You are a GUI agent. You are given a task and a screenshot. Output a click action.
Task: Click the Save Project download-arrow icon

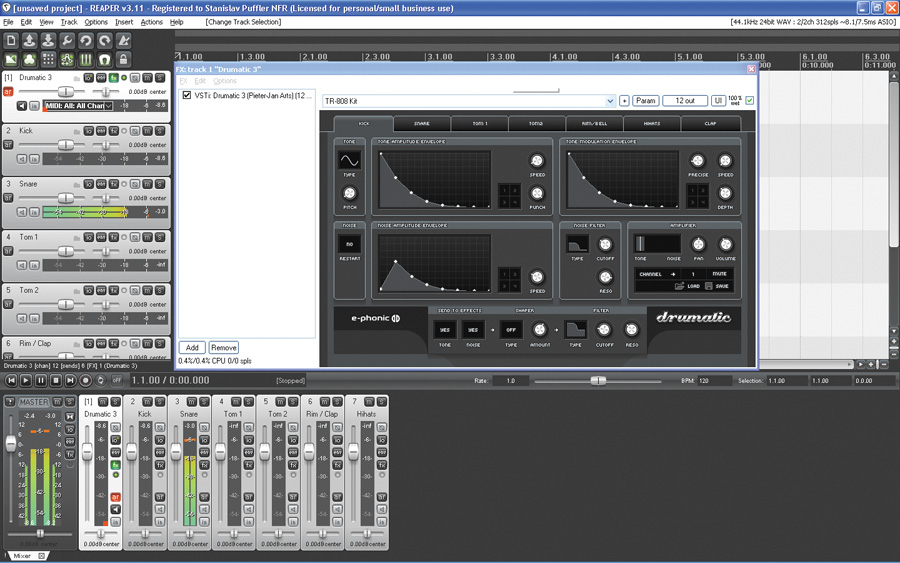(x=48, y=41)
